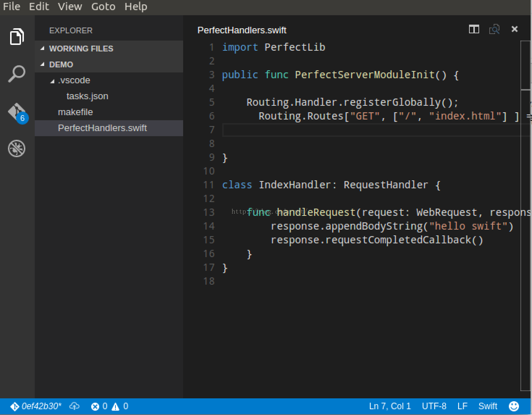Open the Git view with badge 6
Screen dimensions: 532x415
pyautogui.click(x=17, y=113)
